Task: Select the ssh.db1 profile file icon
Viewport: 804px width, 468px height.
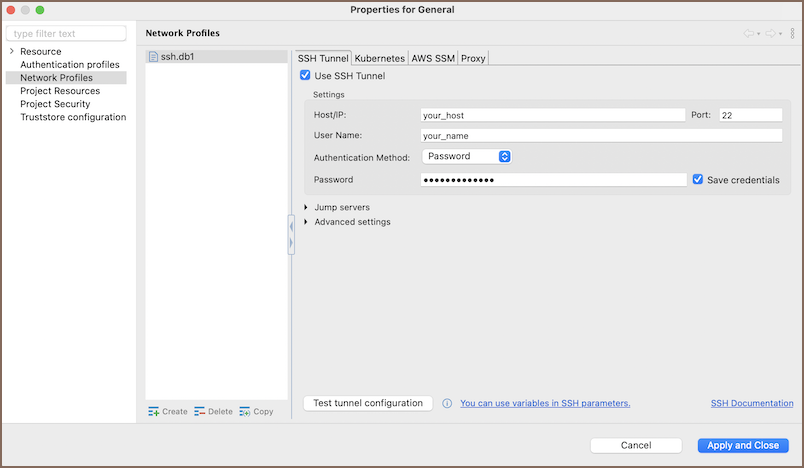Action: pyautogui.click(x=153, y=57)
